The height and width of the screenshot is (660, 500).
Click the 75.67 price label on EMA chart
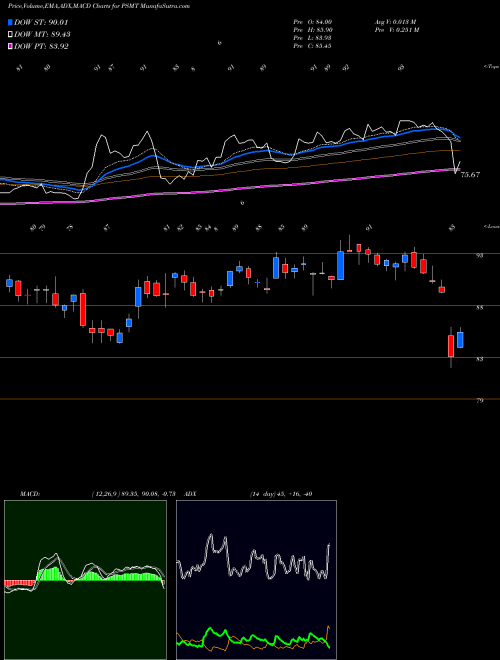tap(470, 175)
